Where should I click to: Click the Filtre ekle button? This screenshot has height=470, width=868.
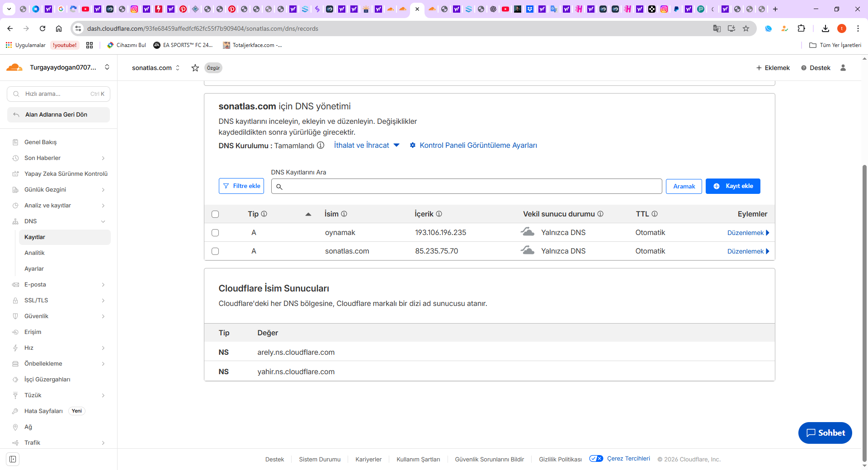241,186
